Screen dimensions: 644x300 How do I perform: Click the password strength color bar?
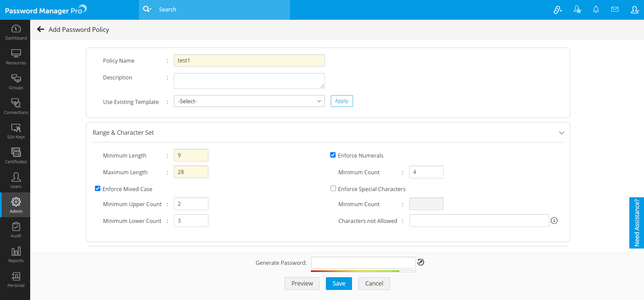[x=363, y=271]
